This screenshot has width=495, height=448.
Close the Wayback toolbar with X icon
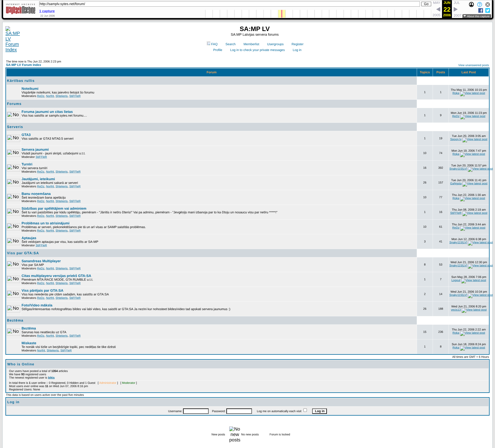(487, 4)
